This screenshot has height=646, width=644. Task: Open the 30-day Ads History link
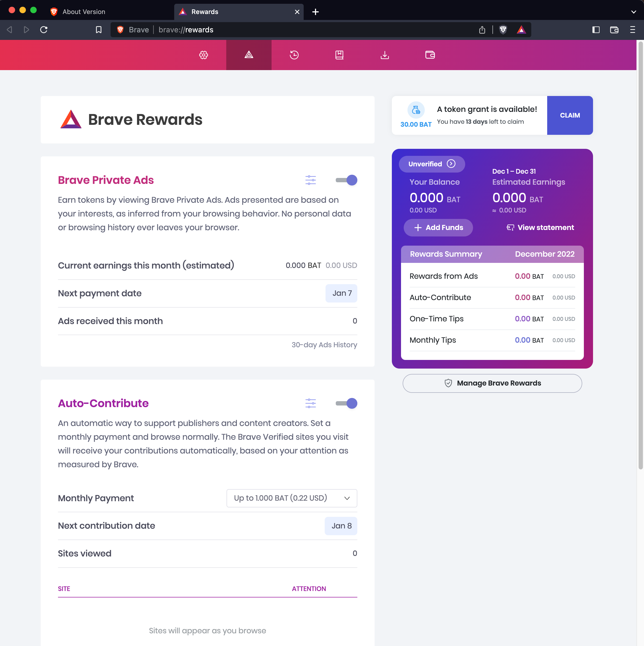click(324, 345)
